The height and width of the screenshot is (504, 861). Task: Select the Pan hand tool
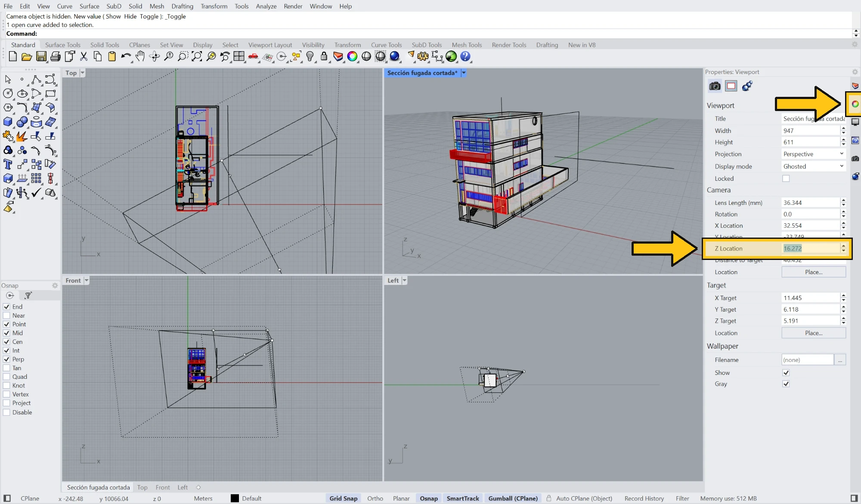[140, 56]
